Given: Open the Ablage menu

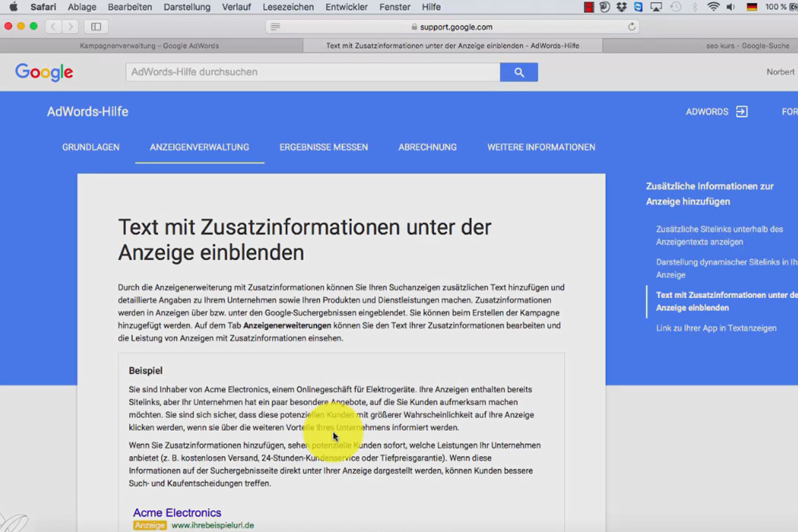Looking at the screenshot, I should pos(82,7).
